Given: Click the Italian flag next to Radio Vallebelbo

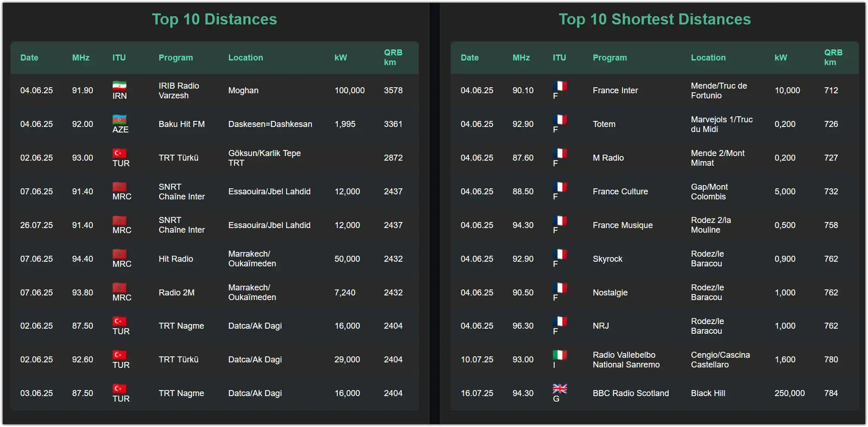Looking at the screenshot, I should point(560,355).
